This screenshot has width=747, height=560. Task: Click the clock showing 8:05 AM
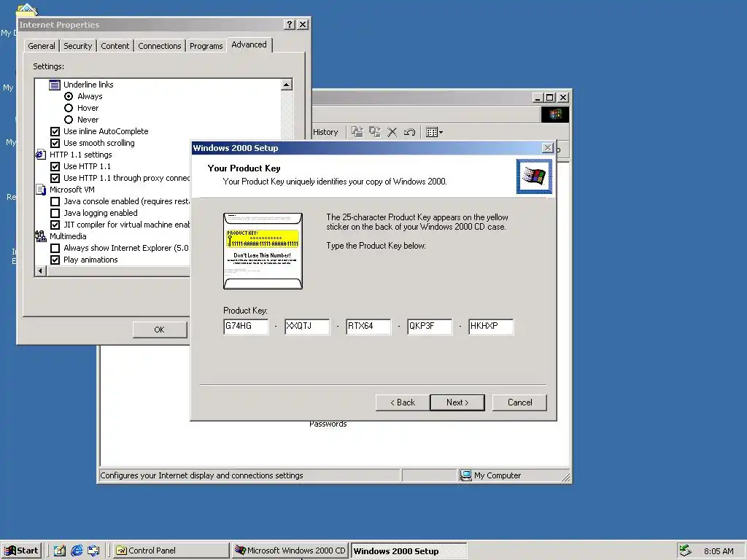[719, 551]
